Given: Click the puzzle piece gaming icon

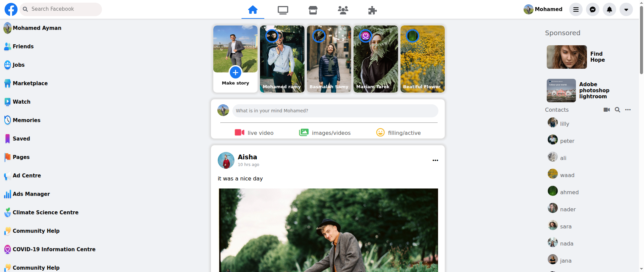Looking at the screenshot, I should [372, 10].
